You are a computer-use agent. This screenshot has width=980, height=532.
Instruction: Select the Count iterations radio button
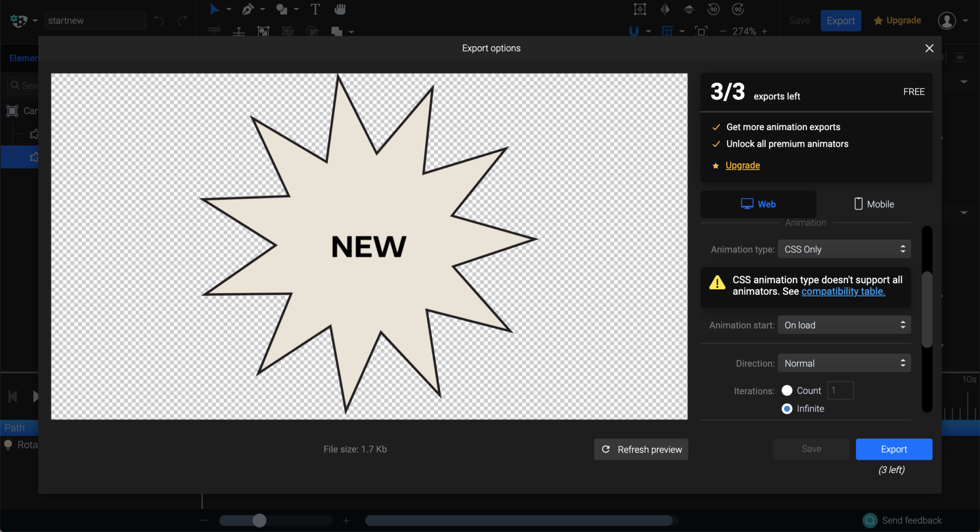pyautogui.click(x=787, y=390)
